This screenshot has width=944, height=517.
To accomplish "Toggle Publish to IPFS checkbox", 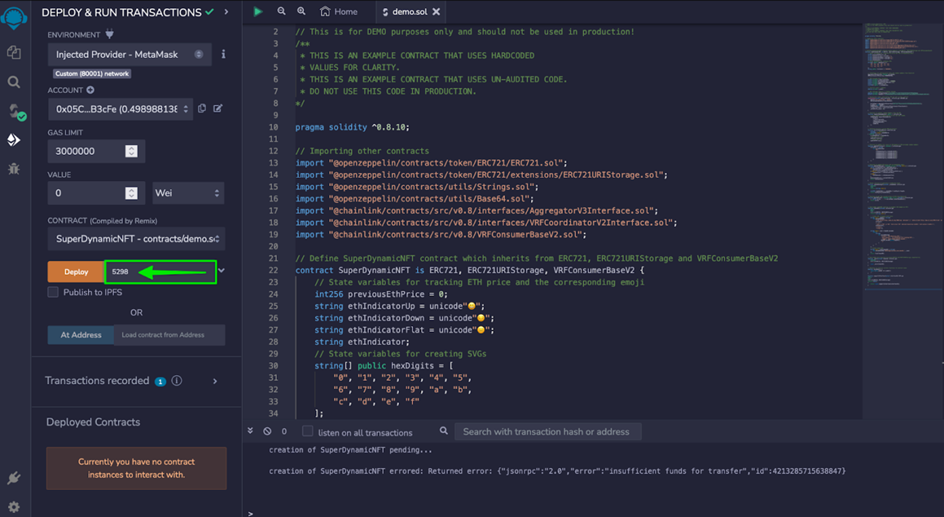I will point(53,292).
